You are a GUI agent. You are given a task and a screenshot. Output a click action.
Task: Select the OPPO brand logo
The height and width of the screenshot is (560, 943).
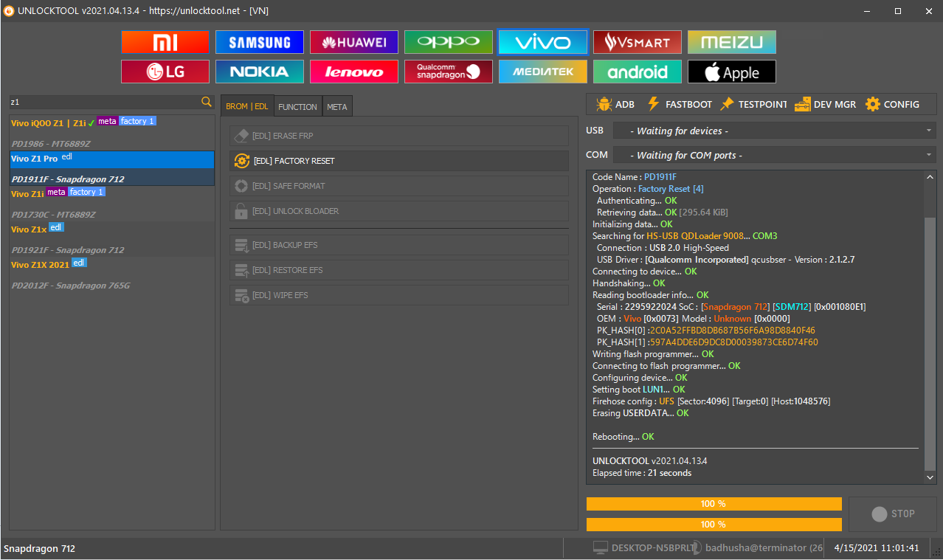point(449,42)
